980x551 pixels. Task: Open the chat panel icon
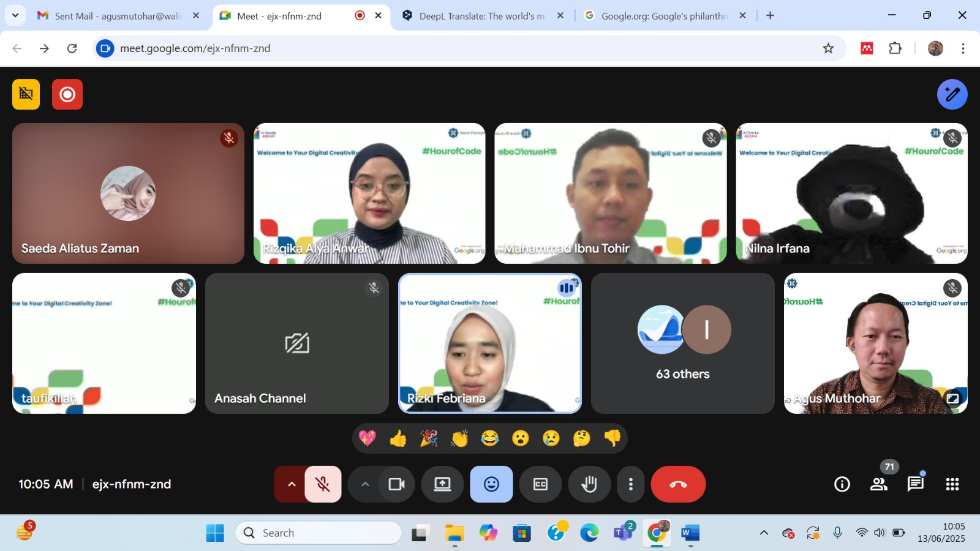(915, 484)
